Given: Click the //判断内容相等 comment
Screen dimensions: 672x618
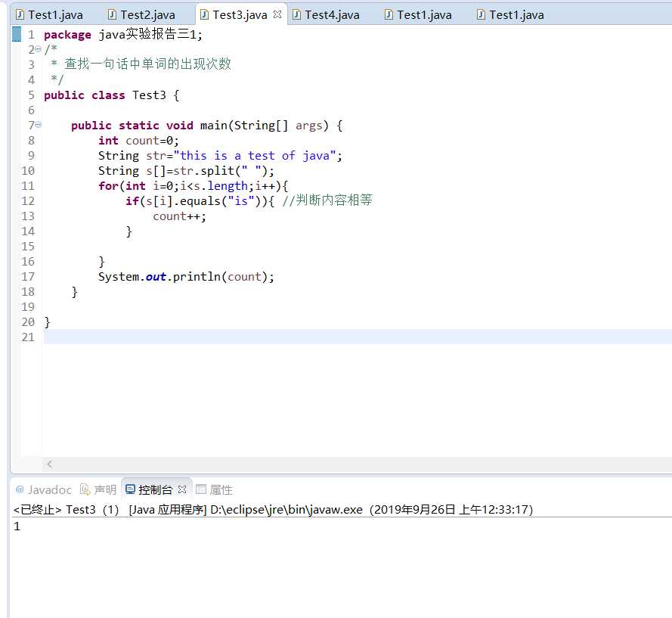Looking at the screenshot, I should click(327, 200).
